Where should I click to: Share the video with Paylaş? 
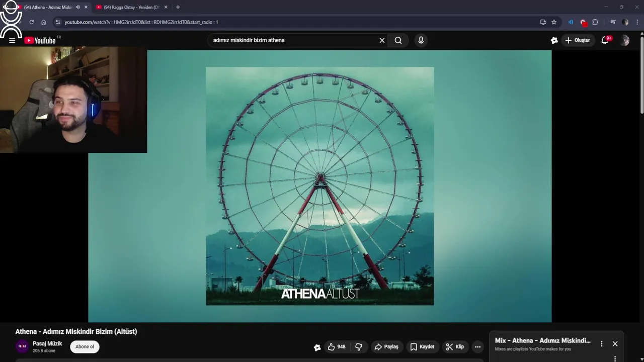(x=386, y=347)
